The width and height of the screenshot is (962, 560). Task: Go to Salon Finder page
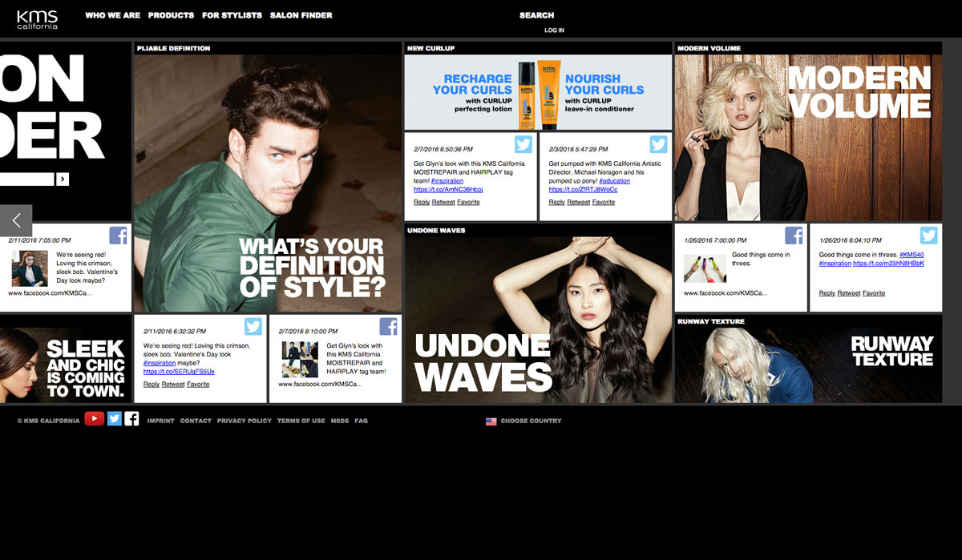(x=301, y=15)
